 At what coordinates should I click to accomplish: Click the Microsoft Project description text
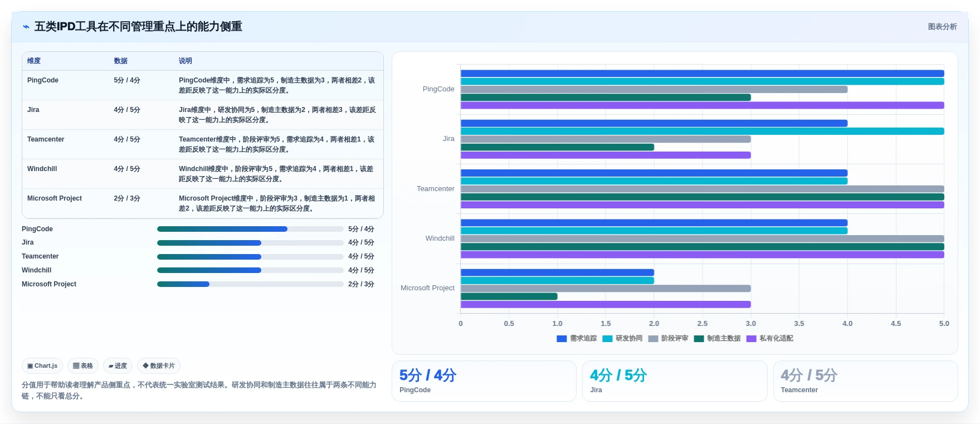pos(277,203)
